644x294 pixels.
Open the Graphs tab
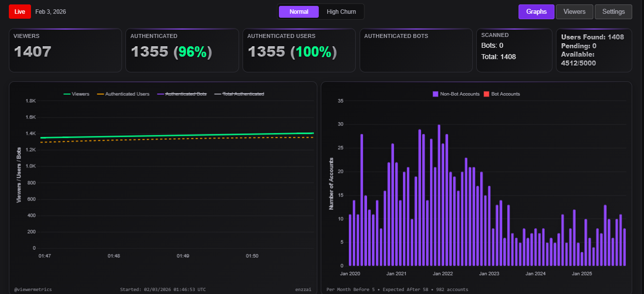click(536, 12)
